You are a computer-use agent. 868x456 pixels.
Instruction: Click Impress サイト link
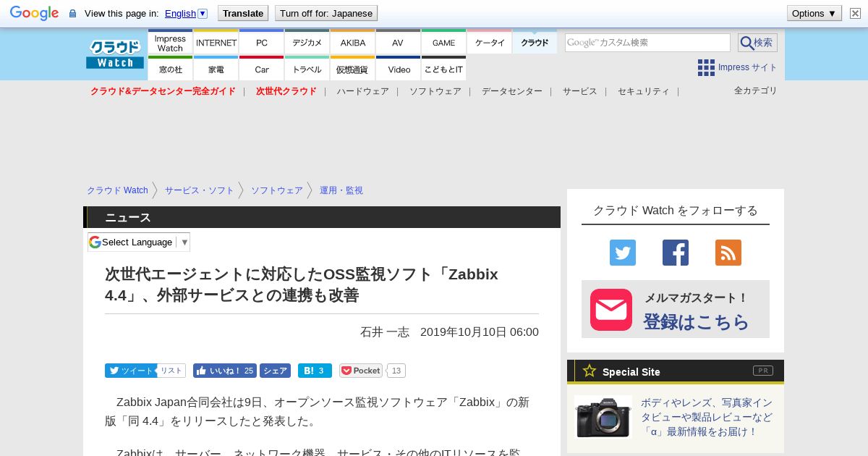747,67
